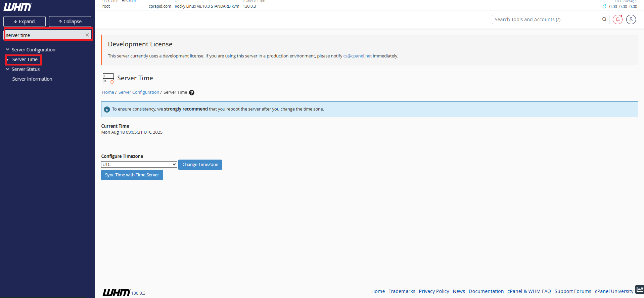Click the Server Time page header icon
This screenshot has height=298, width=644.
(108, 78)
